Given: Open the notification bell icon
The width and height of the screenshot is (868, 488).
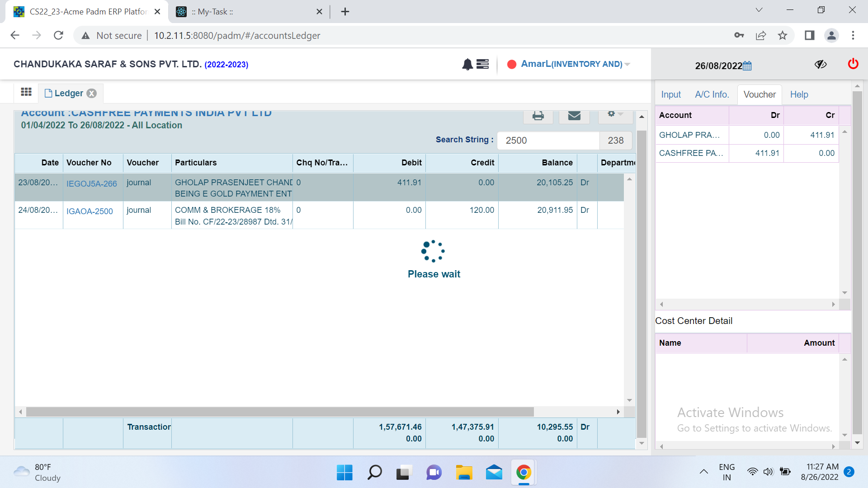Looking at the screenshot, I should click(467, 64).
